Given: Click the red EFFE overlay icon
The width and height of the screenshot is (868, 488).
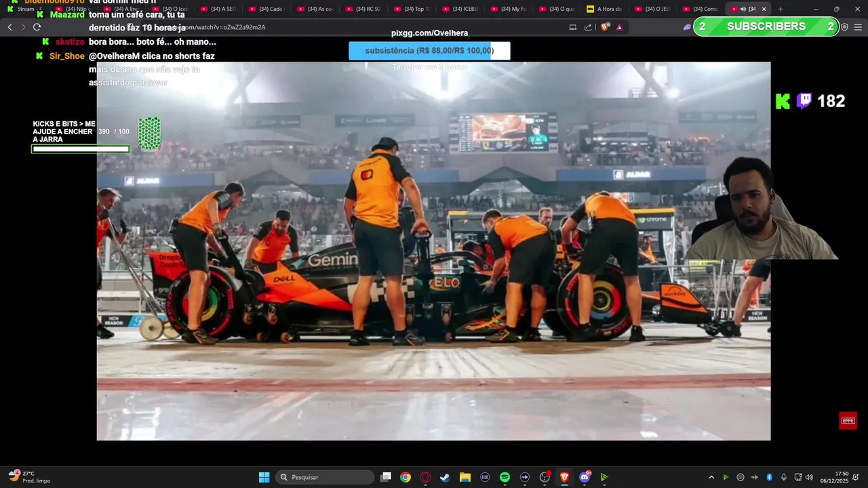Looking at the screenshot, I should pyautogui.click(x=848, y=421).
